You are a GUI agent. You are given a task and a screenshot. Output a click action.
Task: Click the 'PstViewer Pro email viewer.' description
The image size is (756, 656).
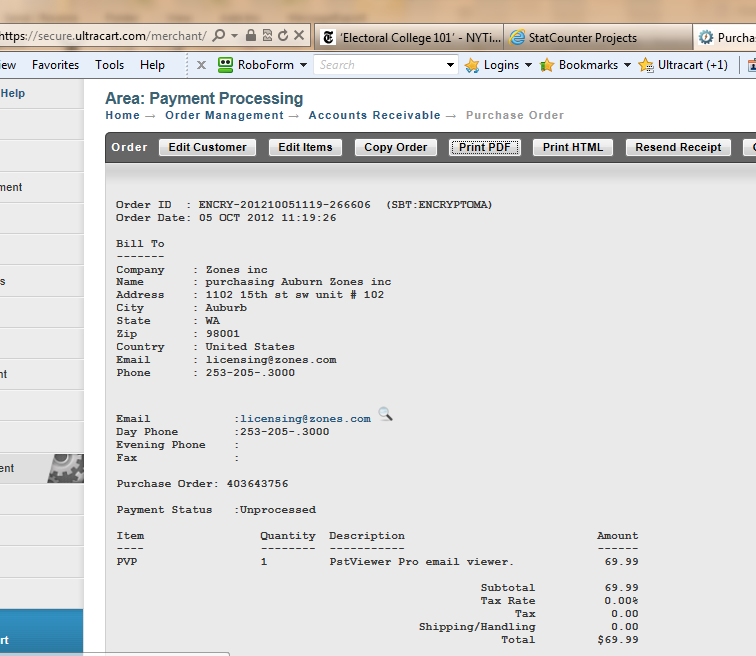click(422, 562)
